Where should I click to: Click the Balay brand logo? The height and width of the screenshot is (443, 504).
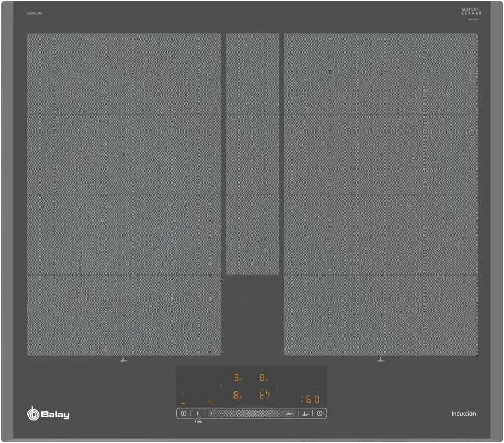click(x=48, y=414)
